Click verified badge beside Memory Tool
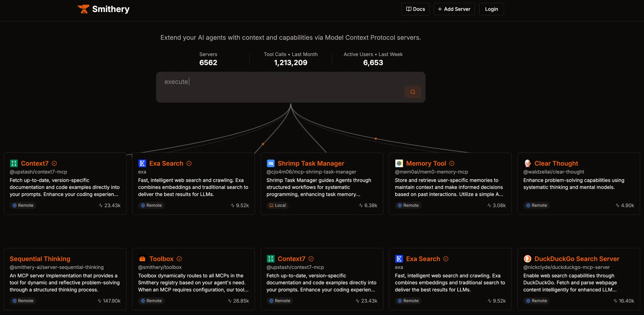This screenshot has width=644, height=315. (x=452, y=163)
